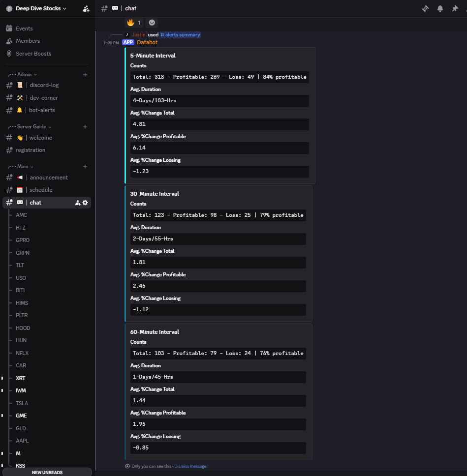
Task: Open the Deep Dive Stocks server menu
Action: click(x=37, y=8)
